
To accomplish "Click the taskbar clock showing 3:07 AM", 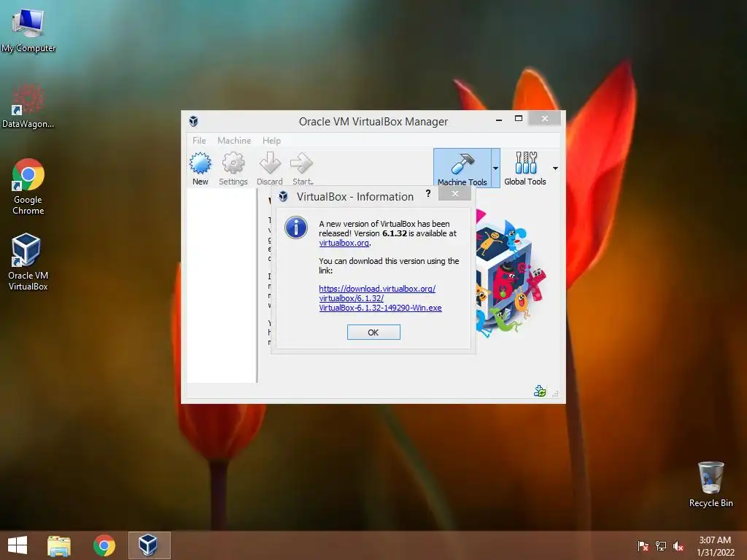I will tap(715, 546).
